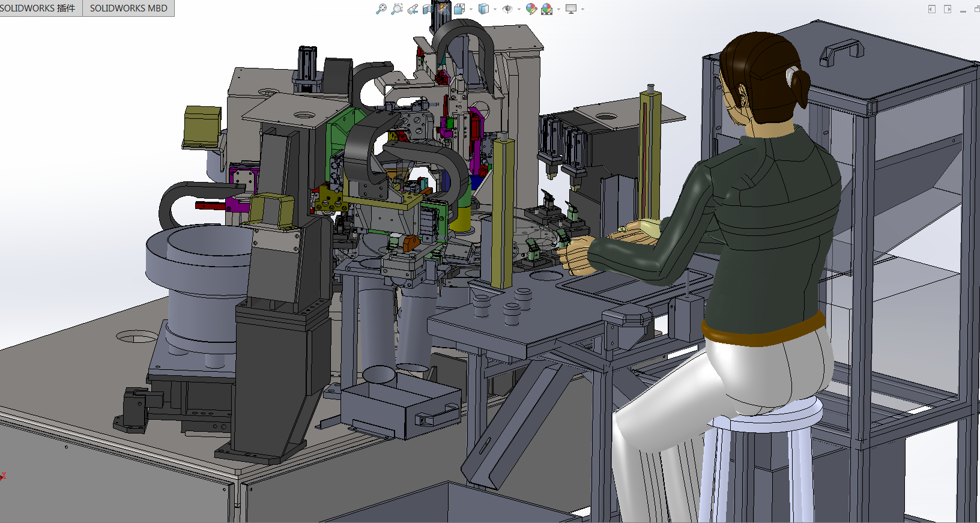Expand the View Orientation dropdown arrow
The image size is (980, 523).
(x=471, y=9)
